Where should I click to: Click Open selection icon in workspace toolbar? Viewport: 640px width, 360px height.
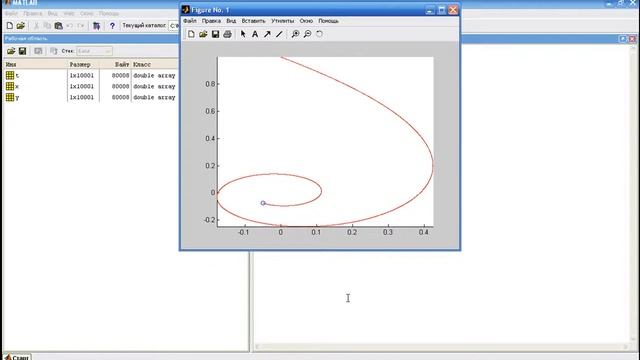pos(38,51)
